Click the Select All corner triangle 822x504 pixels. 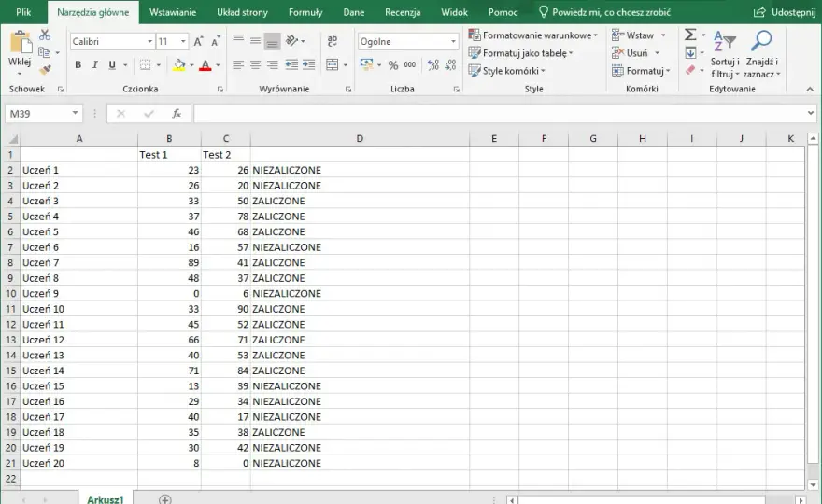[x=12, y=139]
